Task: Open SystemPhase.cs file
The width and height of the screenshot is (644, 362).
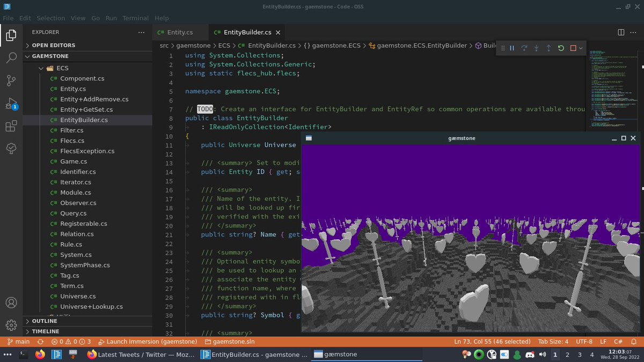Action: (85, 265)
